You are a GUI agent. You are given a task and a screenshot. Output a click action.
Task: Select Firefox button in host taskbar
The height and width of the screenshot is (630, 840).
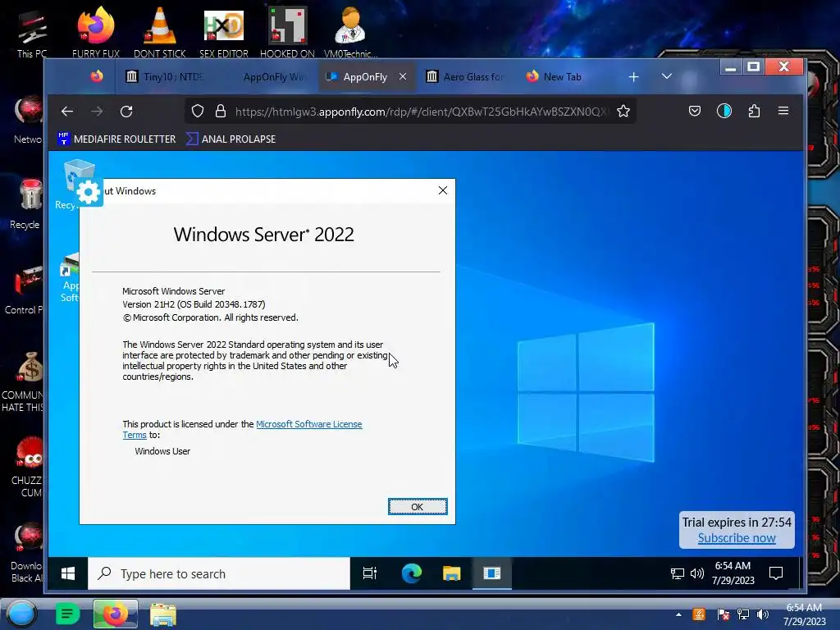click(115, 614)
